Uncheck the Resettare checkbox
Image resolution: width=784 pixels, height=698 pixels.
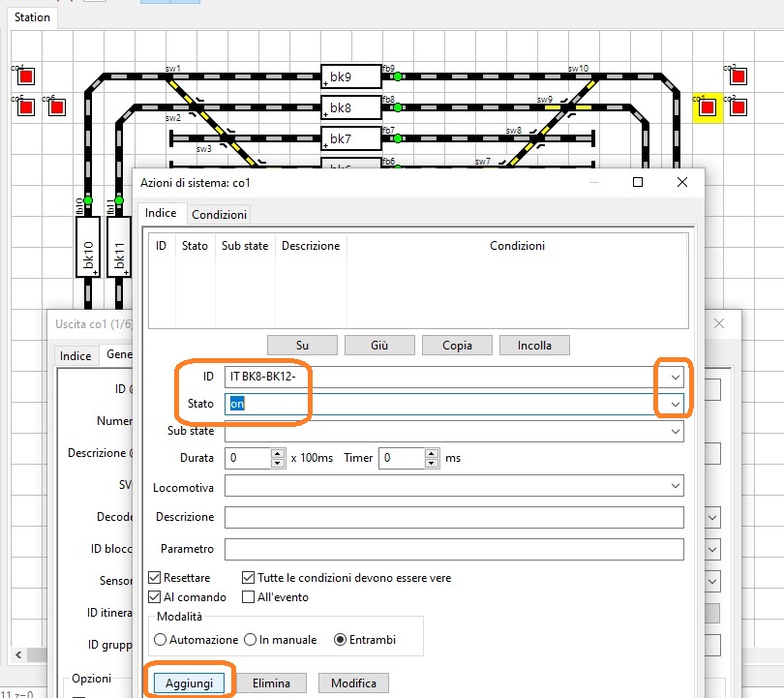(x=155, y=578)
